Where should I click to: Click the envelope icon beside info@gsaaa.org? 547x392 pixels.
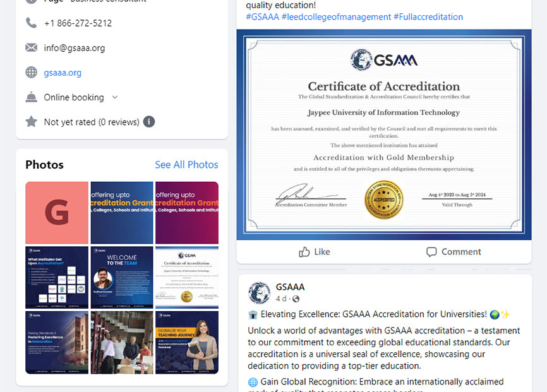point(31,47)
